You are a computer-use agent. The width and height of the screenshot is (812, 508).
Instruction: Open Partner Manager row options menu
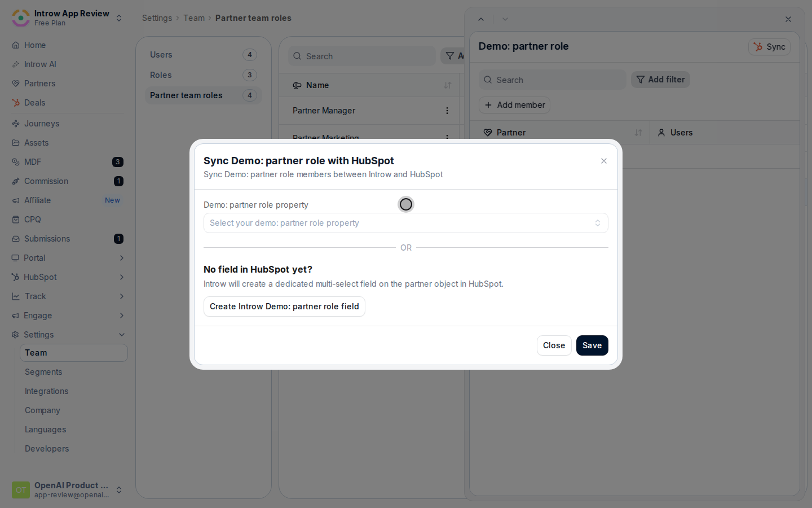click(x=447, y=111)
